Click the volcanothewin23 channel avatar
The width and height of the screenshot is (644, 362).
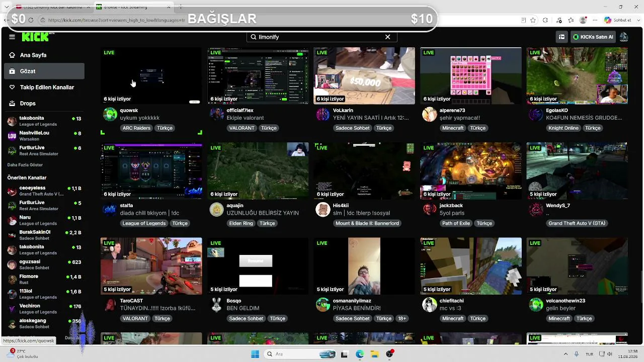click(x=536, y=304)
